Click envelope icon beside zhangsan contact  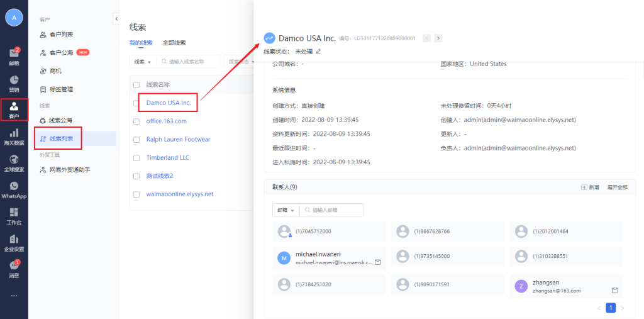tap(615, 290)
